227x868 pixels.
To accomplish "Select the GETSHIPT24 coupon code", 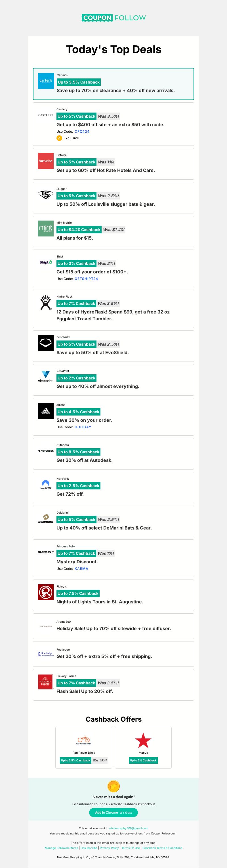I will click(86, 279).
